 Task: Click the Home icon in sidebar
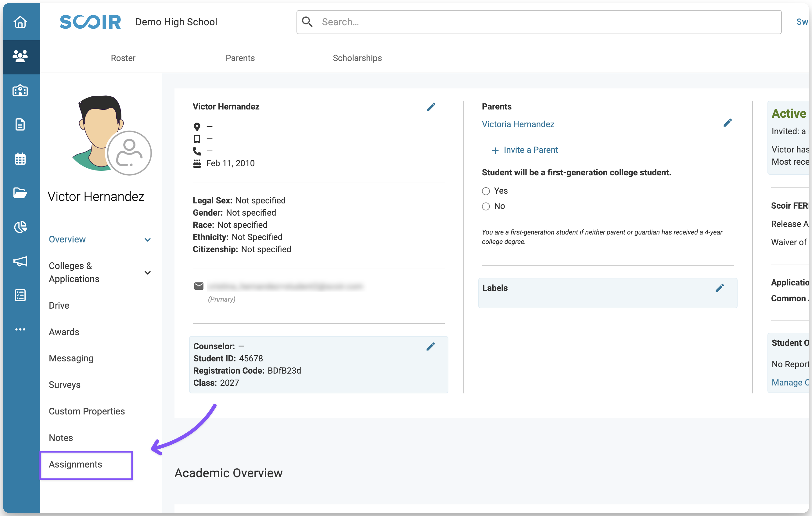pos(20,22)
